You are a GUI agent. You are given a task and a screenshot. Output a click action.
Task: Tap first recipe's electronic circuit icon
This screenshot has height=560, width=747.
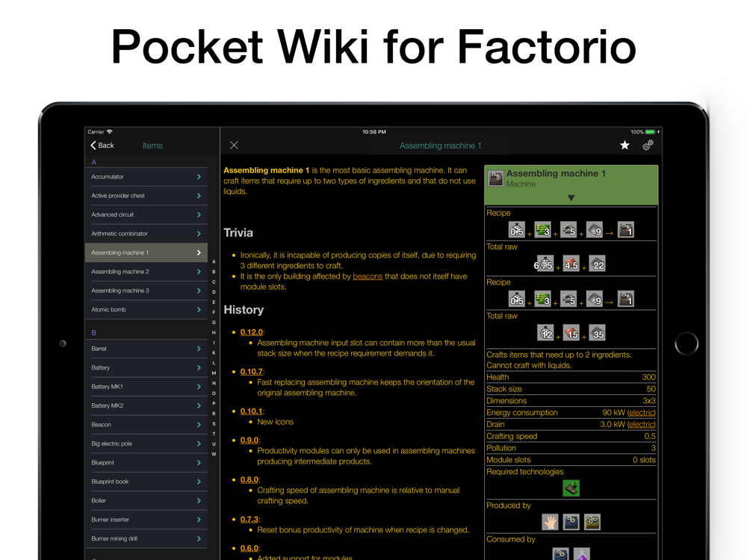(x=542, y=230)
